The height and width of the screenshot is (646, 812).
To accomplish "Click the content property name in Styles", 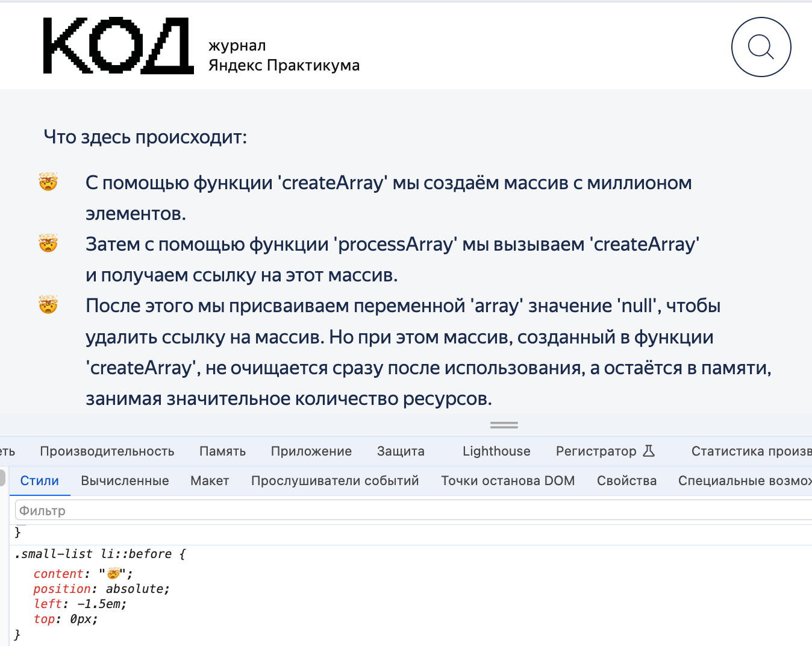I will click(58, 573).
